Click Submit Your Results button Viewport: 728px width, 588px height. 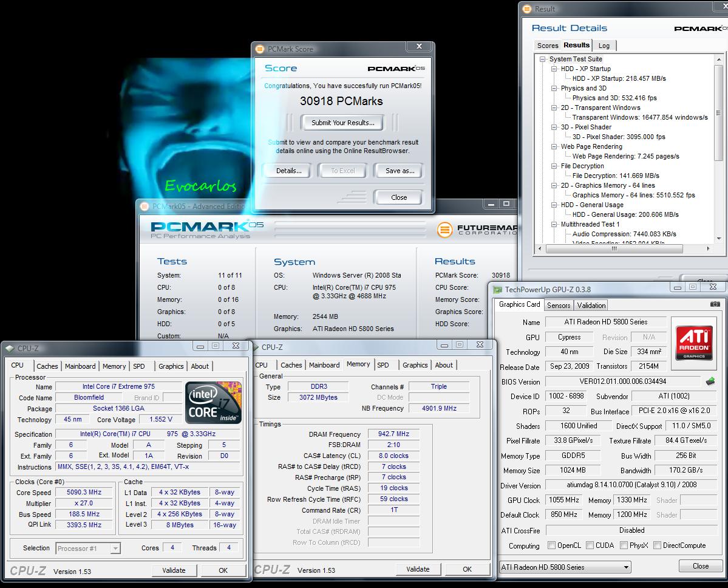coord(342,123)
